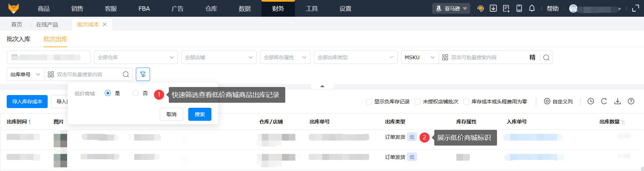Click the notification bell icon
644x171 pixels.
coord(532,8)
